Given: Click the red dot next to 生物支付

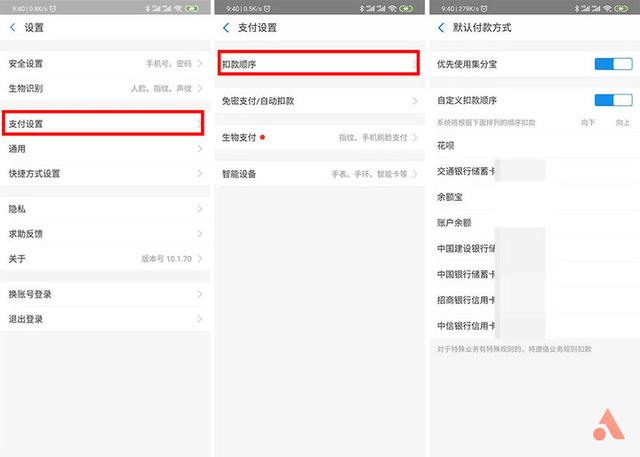Looking at the screenshot, I should (x=262, y=137).
